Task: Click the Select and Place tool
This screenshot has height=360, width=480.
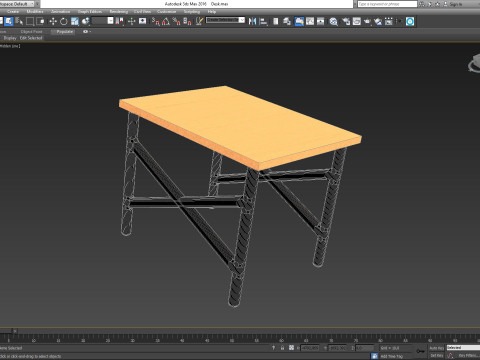Action: [x=85, y=21]
